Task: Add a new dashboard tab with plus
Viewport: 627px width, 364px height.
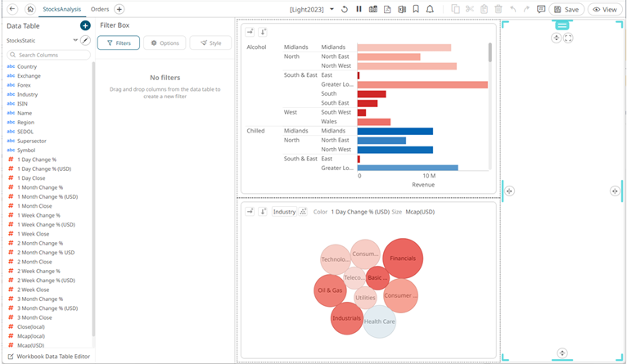Action: click(120, 9)
